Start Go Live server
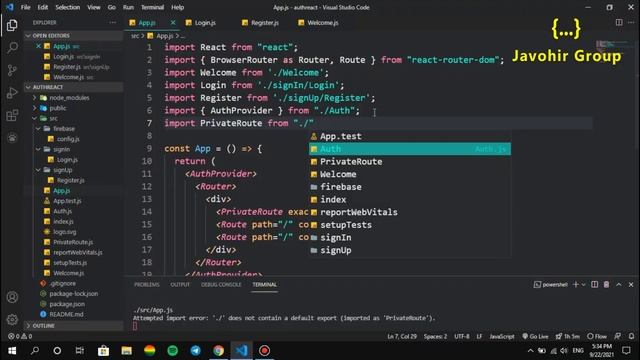This screenshot has width=640, height=360. click(535, 336)
